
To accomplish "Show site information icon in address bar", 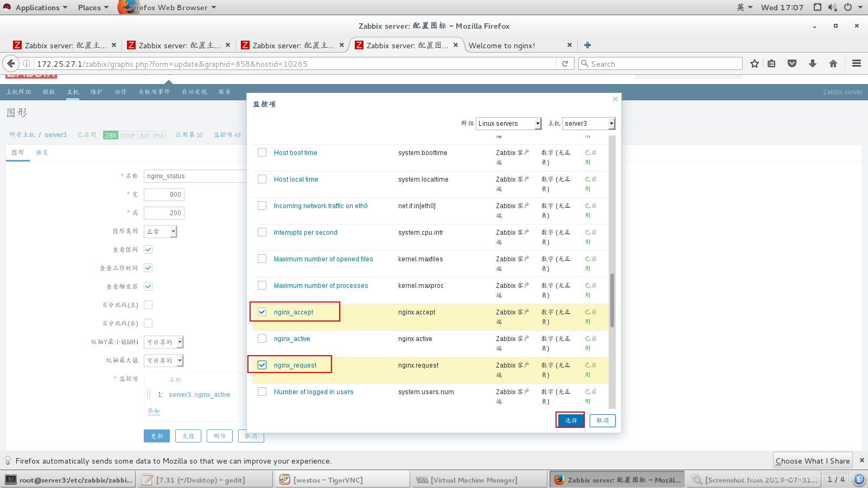I will 26,63.
